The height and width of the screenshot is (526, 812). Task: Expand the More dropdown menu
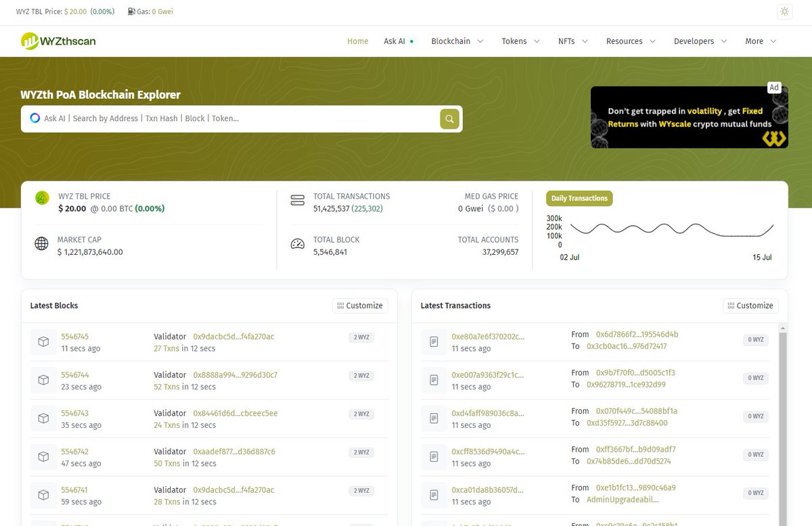pos(761,41)
